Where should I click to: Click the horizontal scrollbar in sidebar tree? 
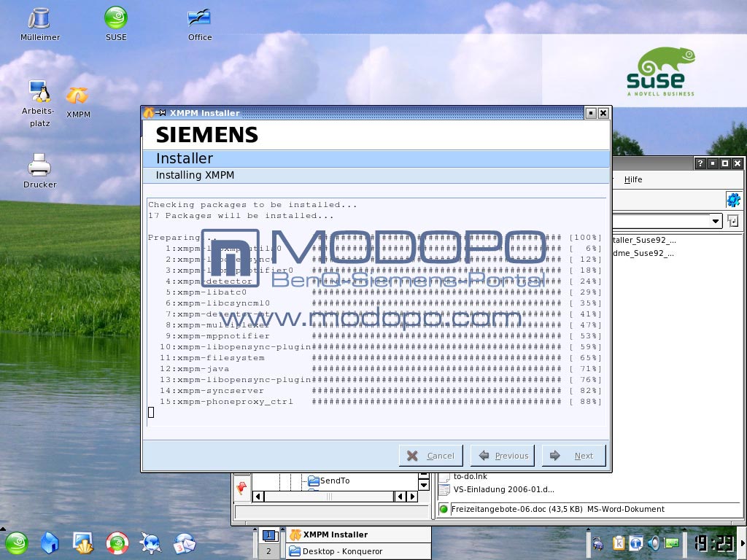pyautogui.click(x=328, y=497)
